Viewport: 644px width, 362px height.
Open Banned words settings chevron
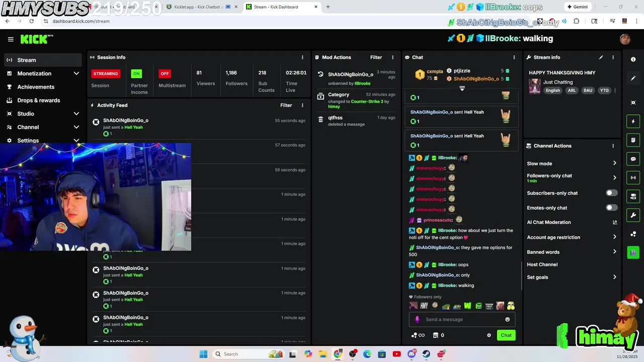(614, 252)
